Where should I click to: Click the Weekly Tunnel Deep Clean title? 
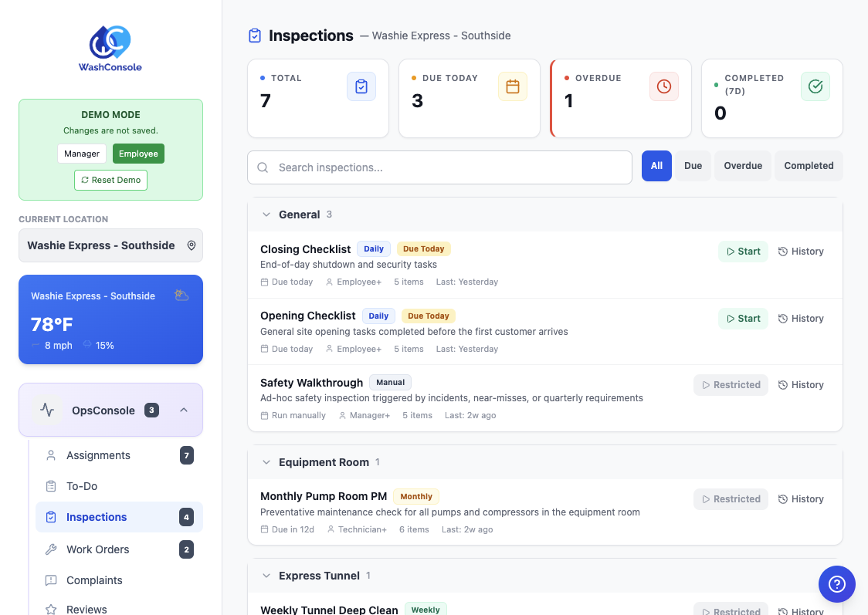(x=329, y=610)
